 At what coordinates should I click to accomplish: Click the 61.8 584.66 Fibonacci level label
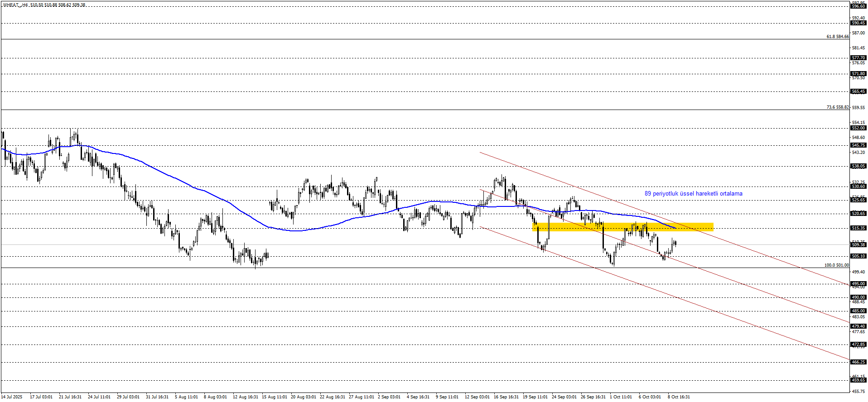837,37
